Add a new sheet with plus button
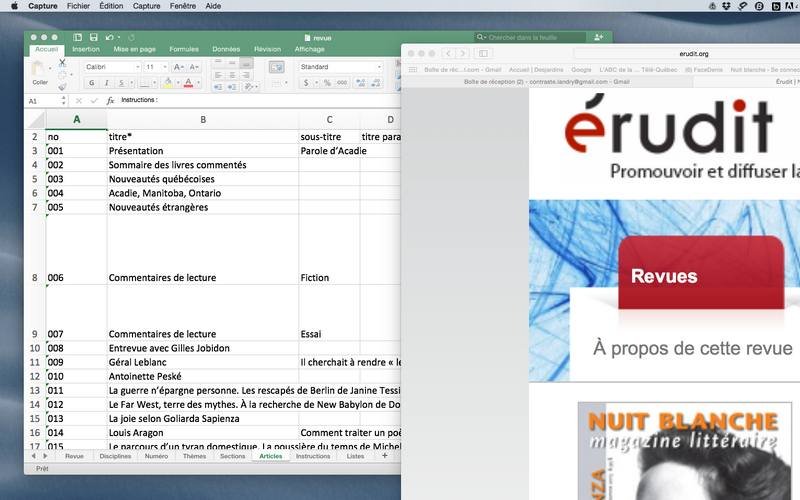The height and width of the screenshot is (500, 800). click(384, 456)
